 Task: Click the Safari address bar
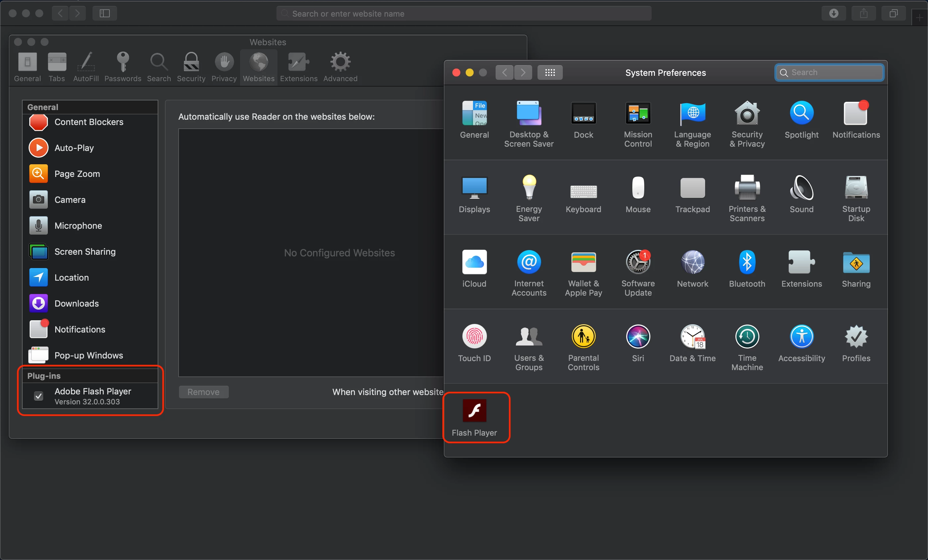[x=463, y=14]
